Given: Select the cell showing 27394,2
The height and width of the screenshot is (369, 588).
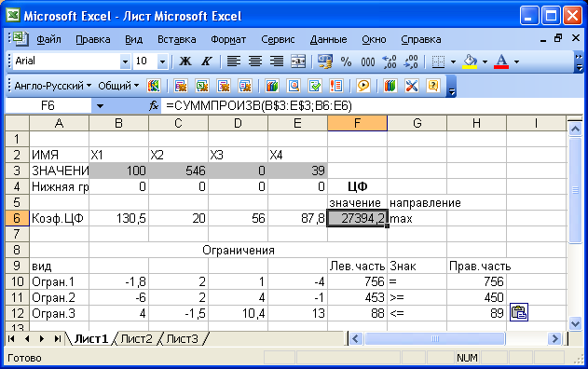Looking at the screenshot, I should pyautogui.click(x=357, y=218).
